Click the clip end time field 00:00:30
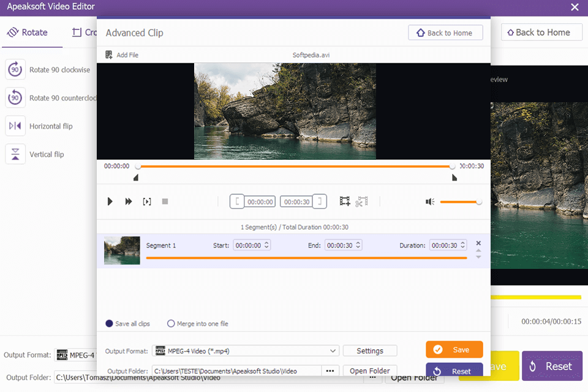 pos(296,202)
